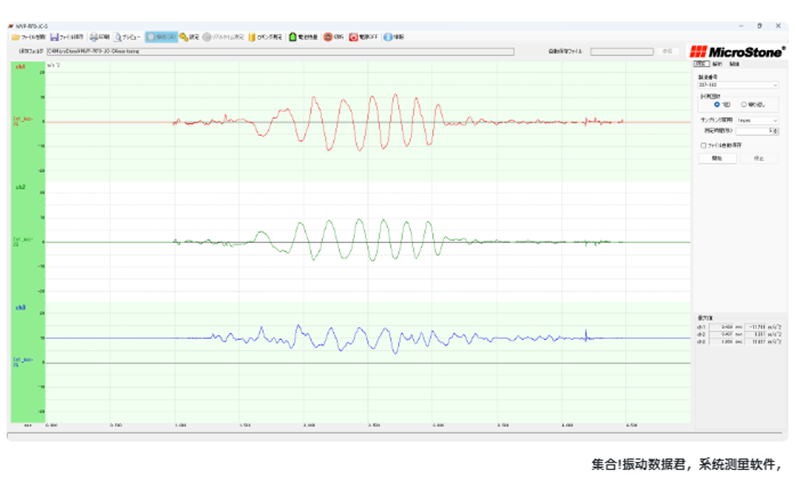
Task: Minimize the application window
Action: pos(741,26)
